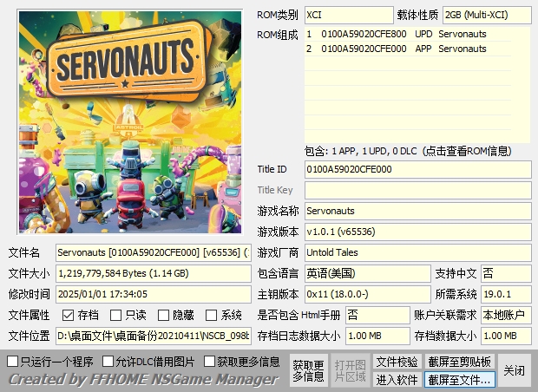Click the 支持中文 field showing 否
The image size is (538, 392).
click(506, 273)
